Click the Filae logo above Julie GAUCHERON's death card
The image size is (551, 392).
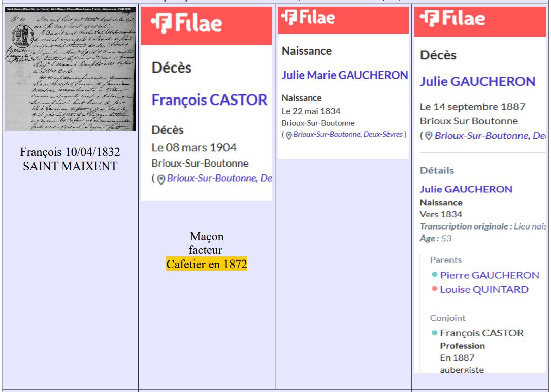point(452,18)
